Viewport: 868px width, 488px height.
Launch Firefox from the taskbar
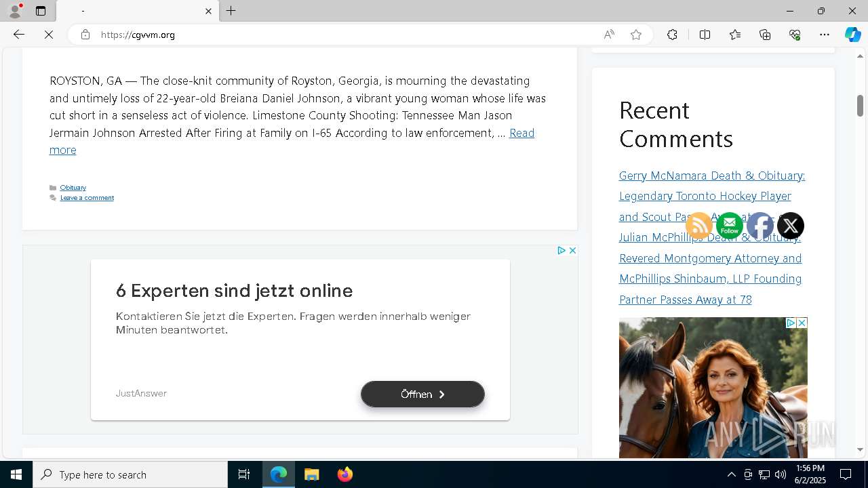click(x=344, y=474)
